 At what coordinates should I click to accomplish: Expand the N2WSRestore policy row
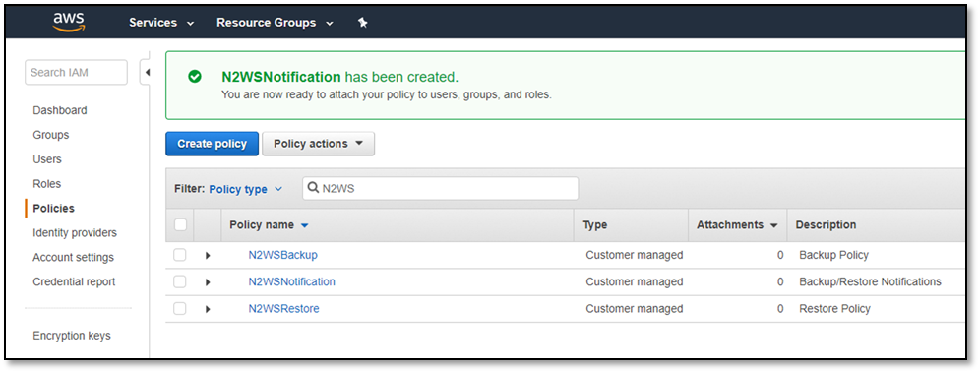208,309
